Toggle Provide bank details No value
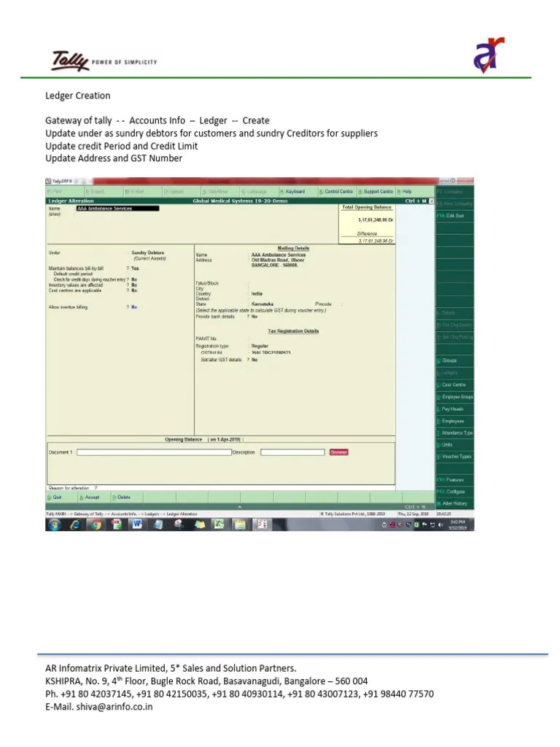The height and width of the screenshot is (747, 560). click(254, 317)
